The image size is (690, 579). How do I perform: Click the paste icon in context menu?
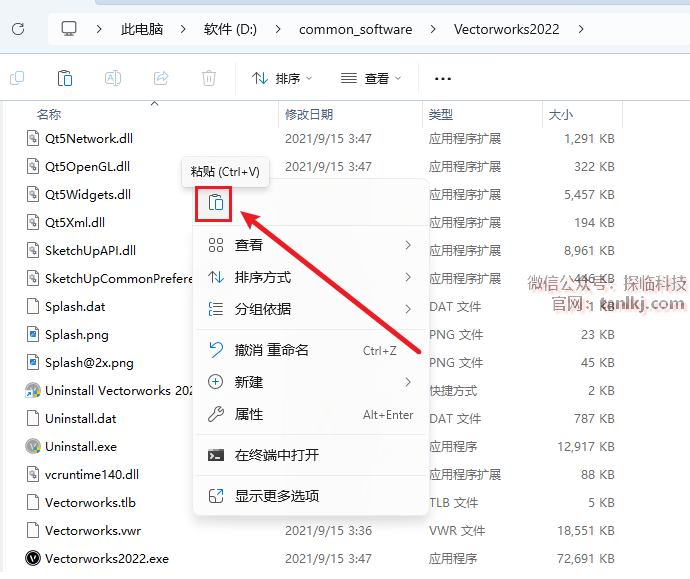click(x=216, y=203)
